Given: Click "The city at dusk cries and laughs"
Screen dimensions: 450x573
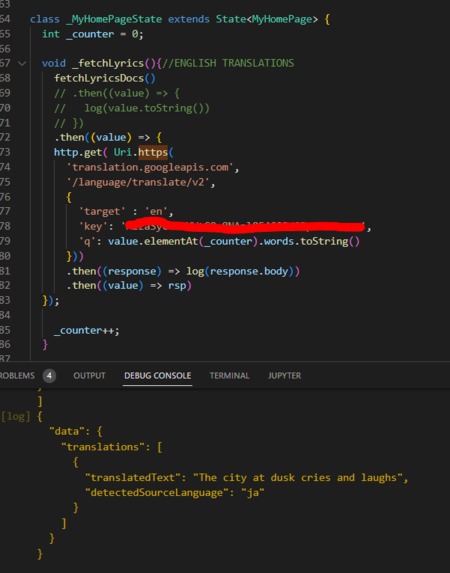Looking at the screenshot, I should pos(298,478).
